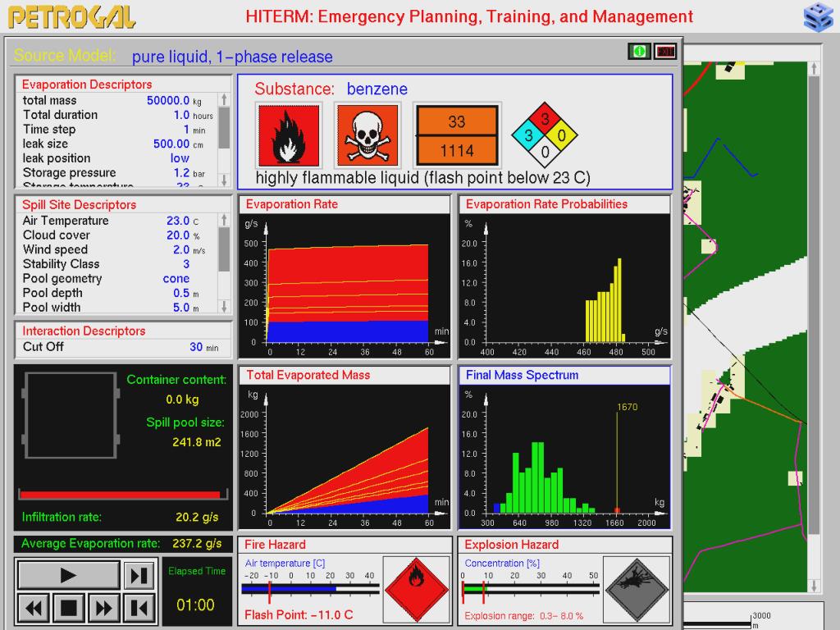Screen dimensions: 840x630
Task: Select the Pool width value 5.0
Action: pos(181,308)
